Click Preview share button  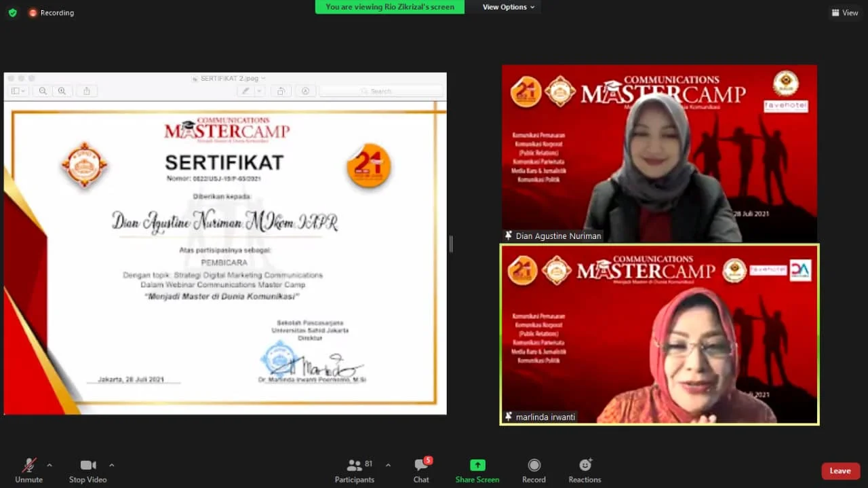pyautogui.click(x=86, y=90)
